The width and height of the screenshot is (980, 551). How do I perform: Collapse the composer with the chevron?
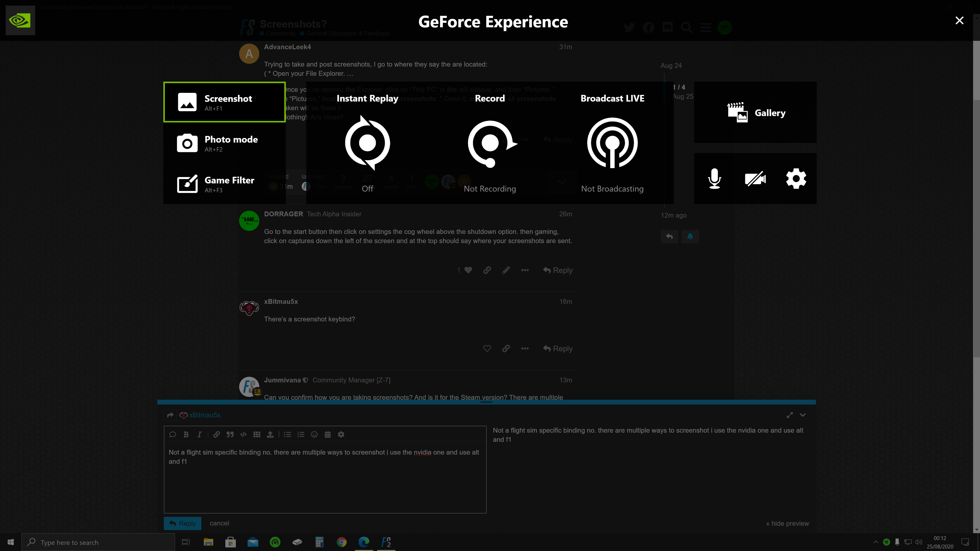[803, 415]
